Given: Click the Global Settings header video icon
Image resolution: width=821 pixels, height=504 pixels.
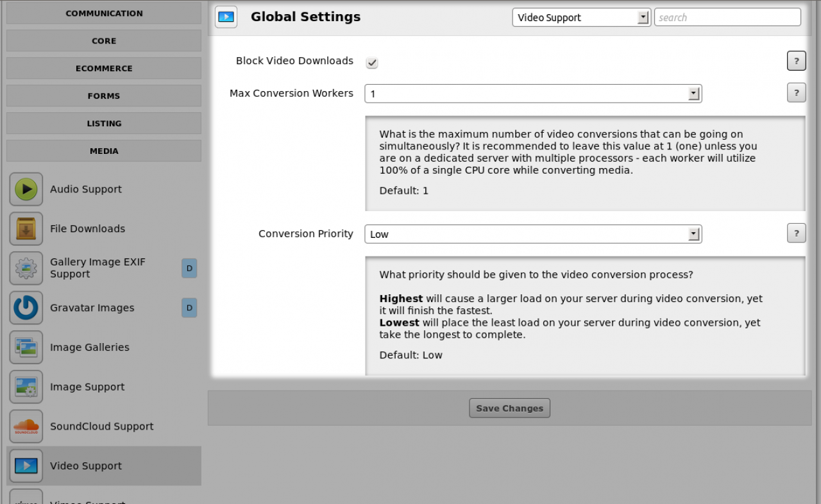Looking at the screenshot, I should pyautogui.click(x=226, y=17).
